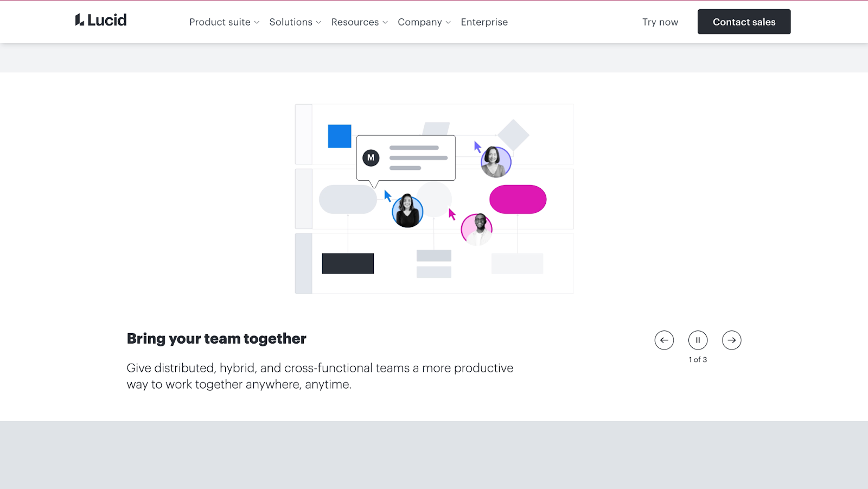Expand the Resources navigation menu

coord(359,22)
